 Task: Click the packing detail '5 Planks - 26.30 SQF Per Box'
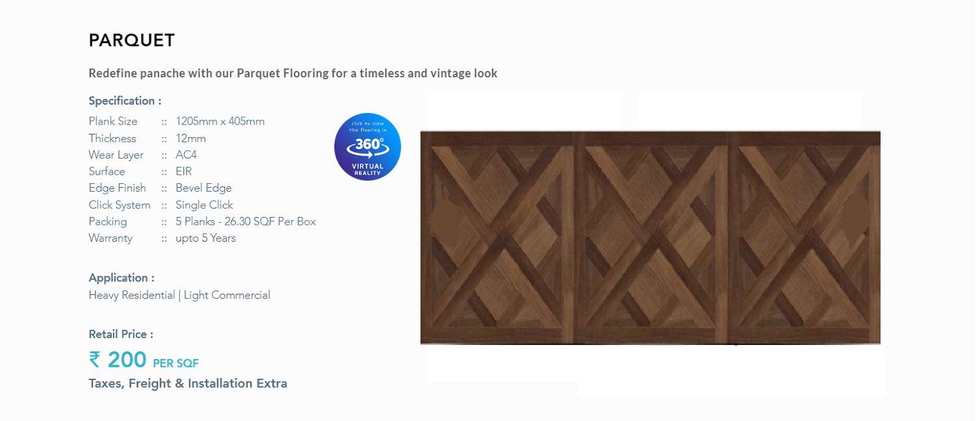246,222
